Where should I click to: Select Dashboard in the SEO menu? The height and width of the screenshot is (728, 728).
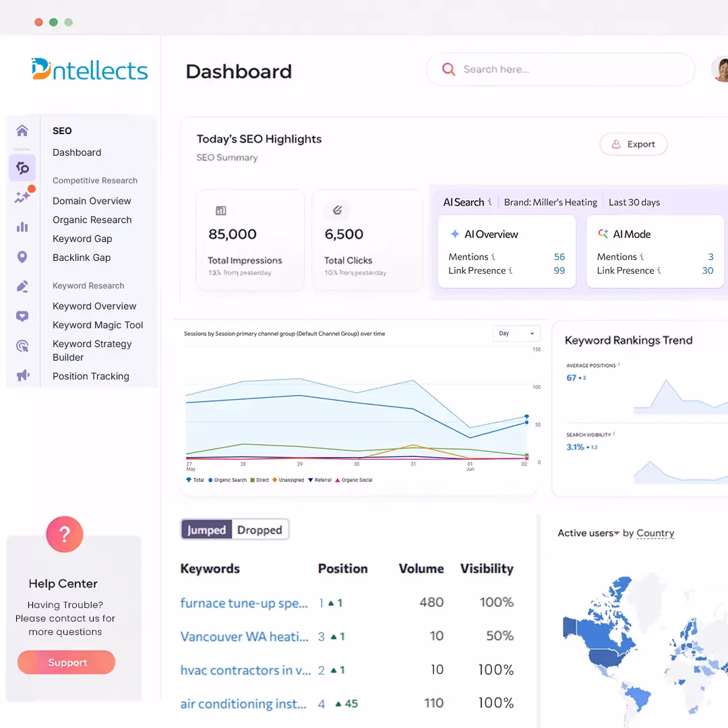pos(76,152)
